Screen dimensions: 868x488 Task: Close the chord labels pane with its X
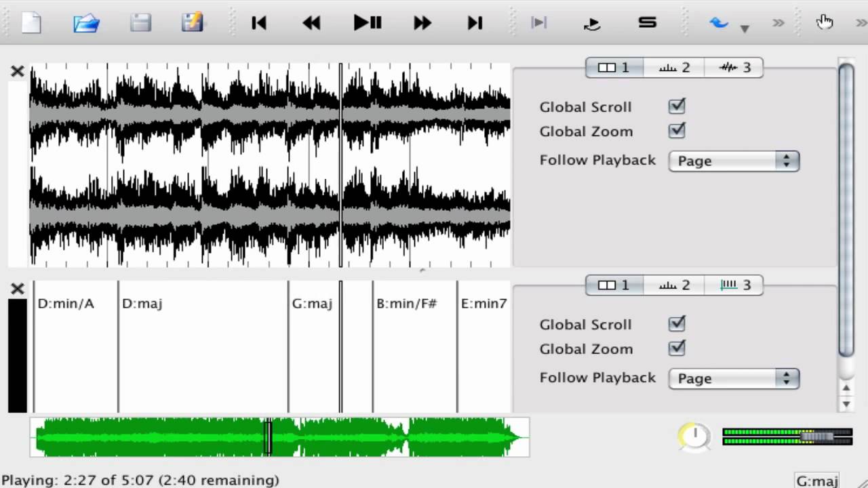coord(18,289)
